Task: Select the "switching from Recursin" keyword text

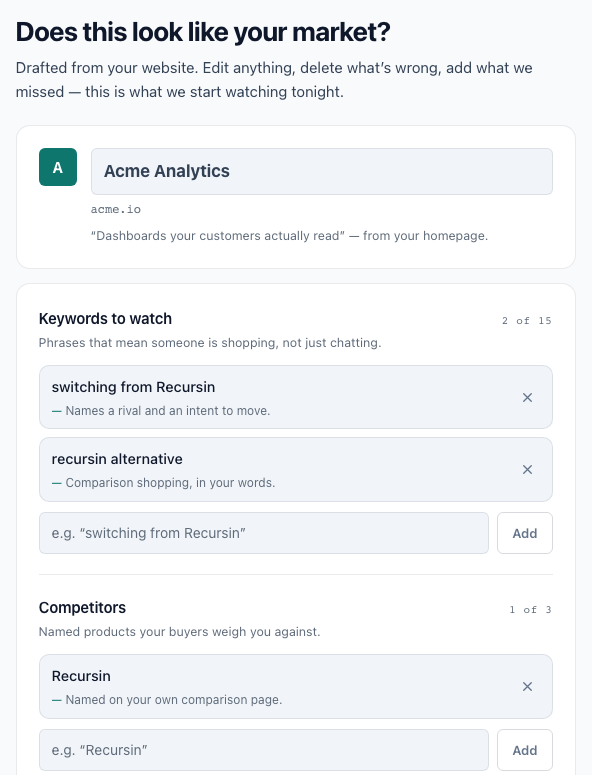Action: coord(133,387)
